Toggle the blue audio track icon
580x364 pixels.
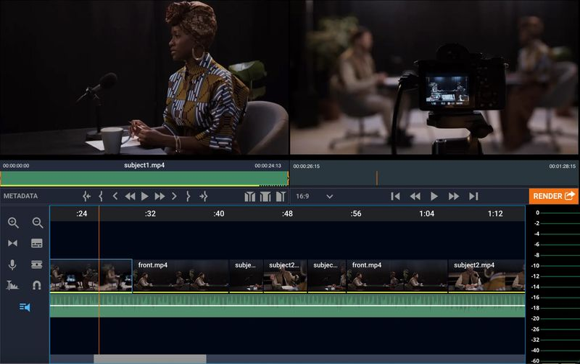[x=24, y=307]
